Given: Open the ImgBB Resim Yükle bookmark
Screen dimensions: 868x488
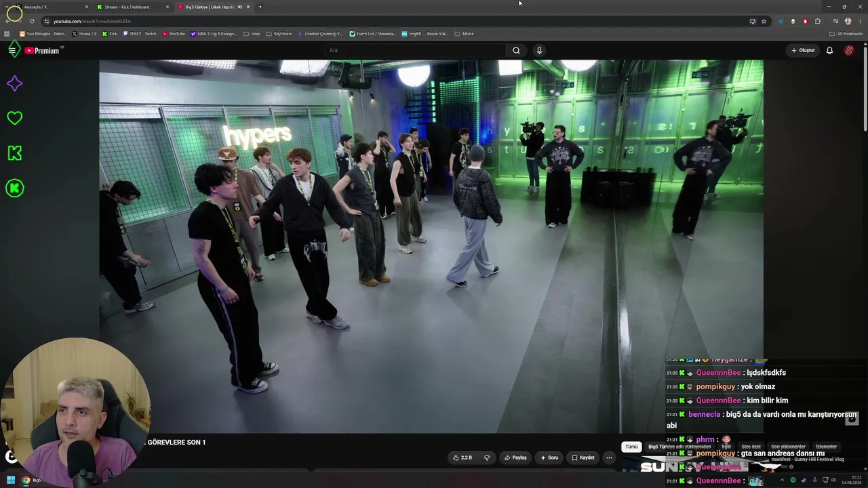Looking at the screenshot, I should [x=425, y=33].
